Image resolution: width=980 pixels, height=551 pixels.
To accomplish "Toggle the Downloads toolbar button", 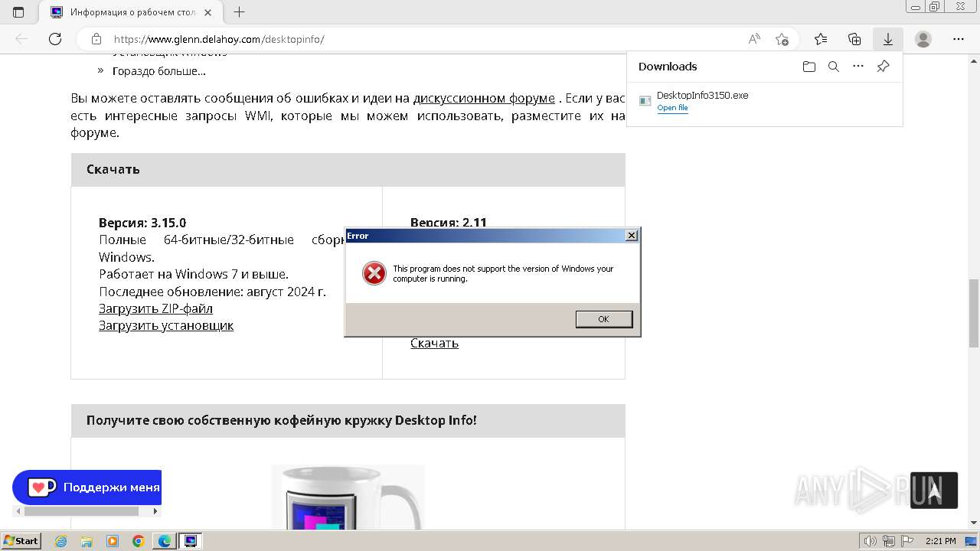I will [888, 39].
